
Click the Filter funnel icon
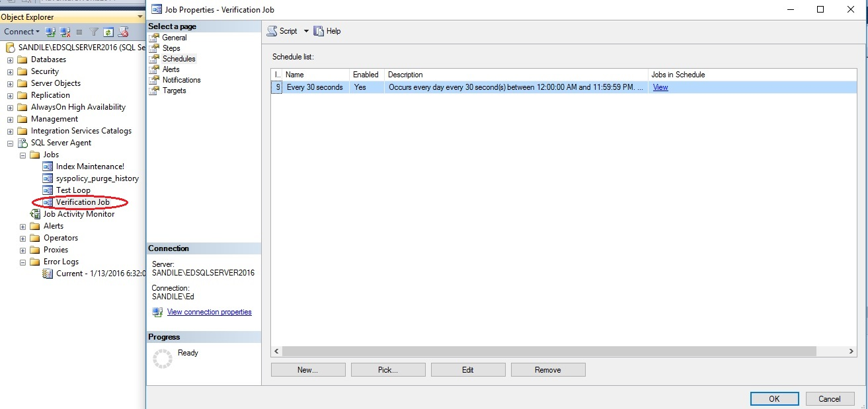pos(94,32)
